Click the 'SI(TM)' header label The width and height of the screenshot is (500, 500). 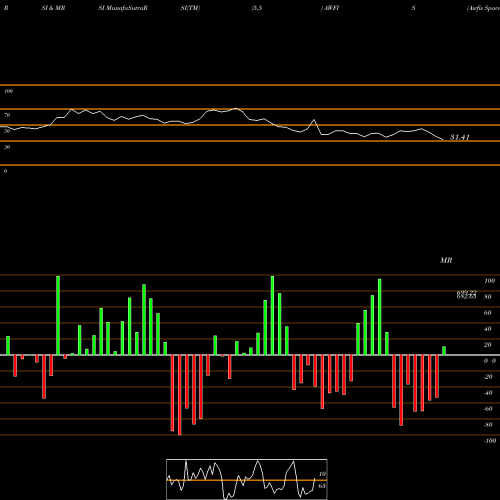190,8
